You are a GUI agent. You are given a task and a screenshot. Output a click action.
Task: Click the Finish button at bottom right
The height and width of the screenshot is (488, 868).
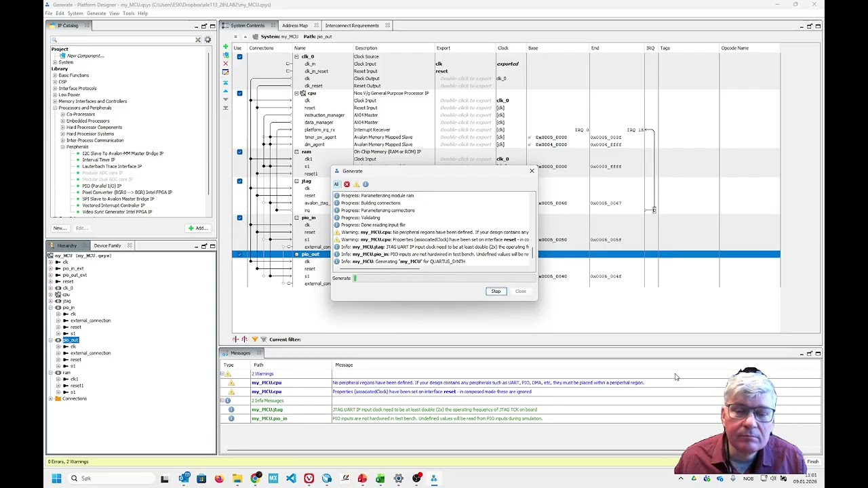[x=812, y=462]
